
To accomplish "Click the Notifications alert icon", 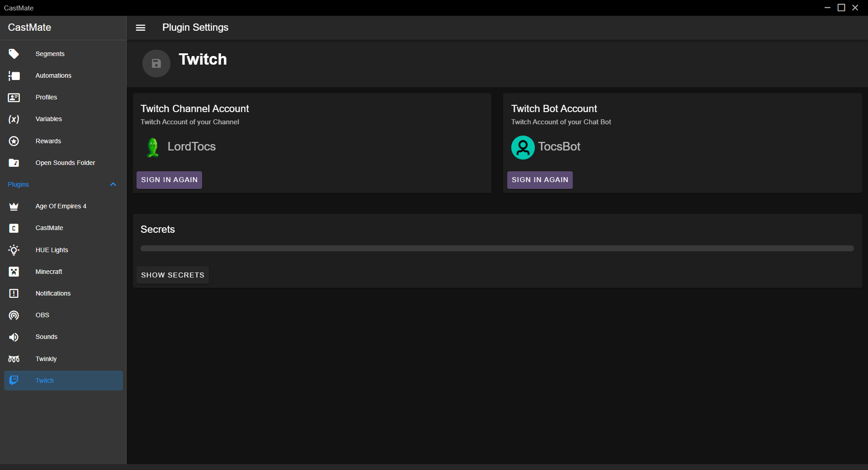I will (14, 293).
